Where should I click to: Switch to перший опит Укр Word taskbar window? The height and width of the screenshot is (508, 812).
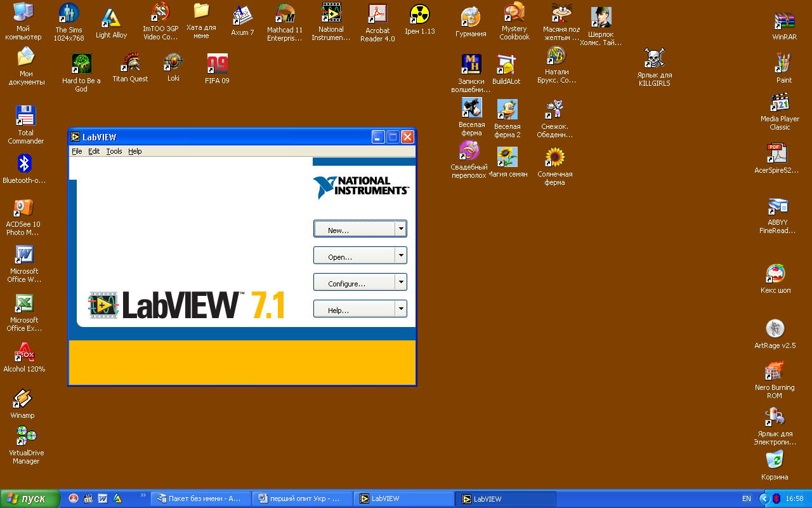pos(302,498)
